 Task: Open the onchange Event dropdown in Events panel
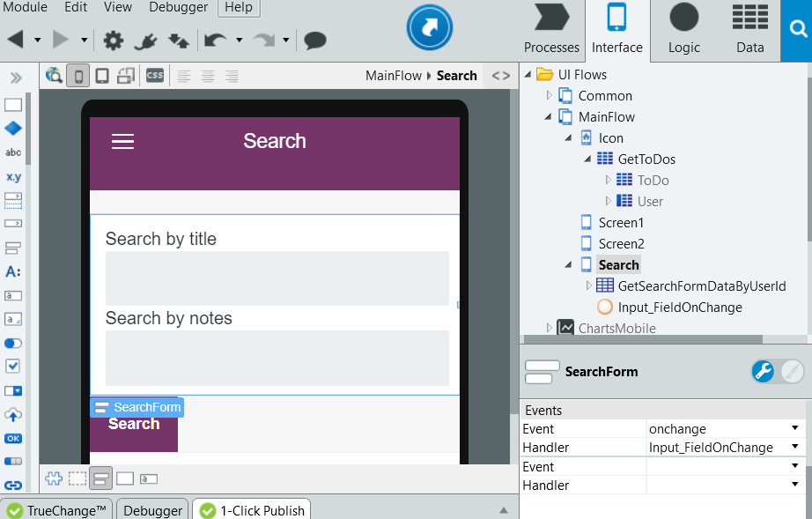[x=793, y=428]
